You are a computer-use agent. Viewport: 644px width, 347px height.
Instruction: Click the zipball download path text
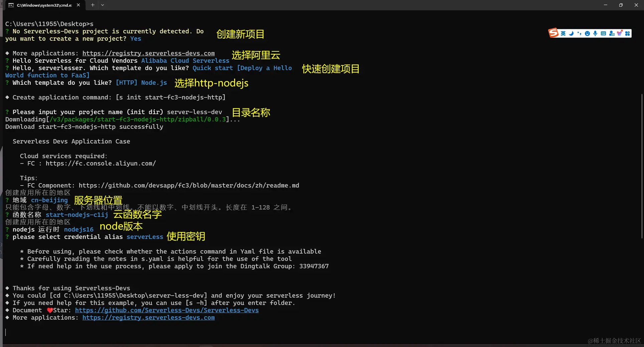[138, 119]
